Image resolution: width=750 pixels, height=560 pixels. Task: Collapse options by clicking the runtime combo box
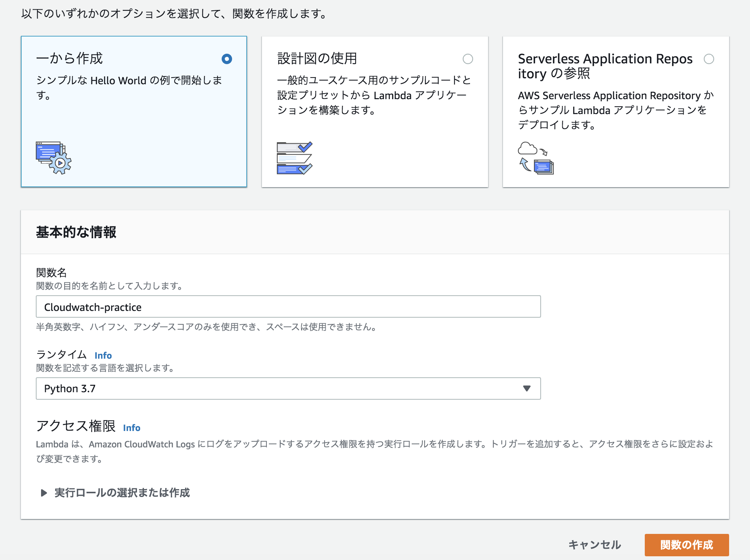pyautogui.click(x=288, y=388)
